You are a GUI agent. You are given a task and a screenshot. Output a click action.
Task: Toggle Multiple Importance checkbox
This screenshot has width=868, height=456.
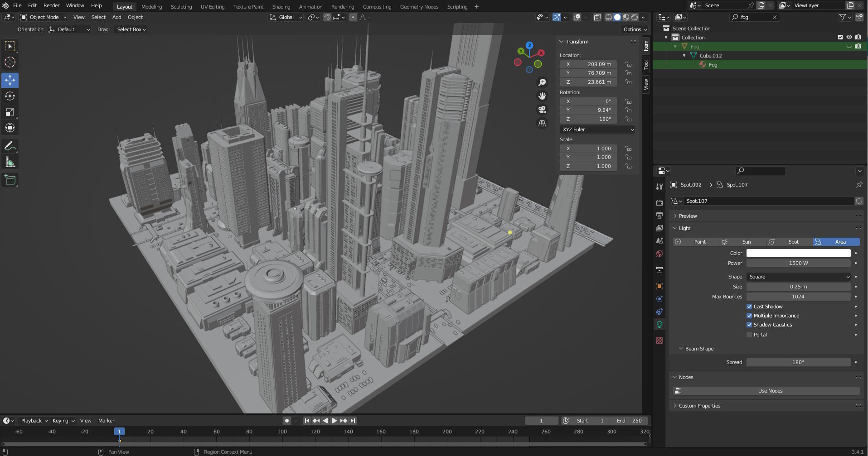(x=749, y=316)
